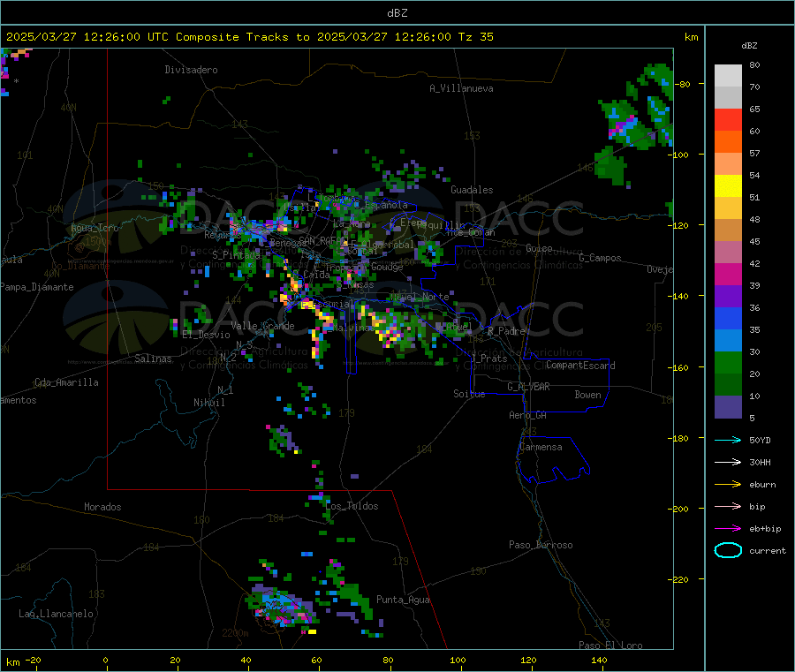
Task: Click the G_Campos map label
Action: point(600,258)
